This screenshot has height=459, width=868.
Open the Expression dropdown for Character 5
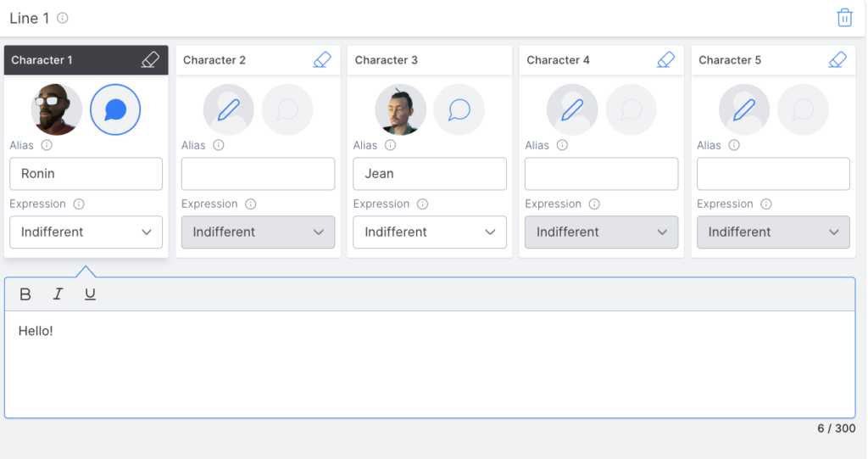(773, 232)
